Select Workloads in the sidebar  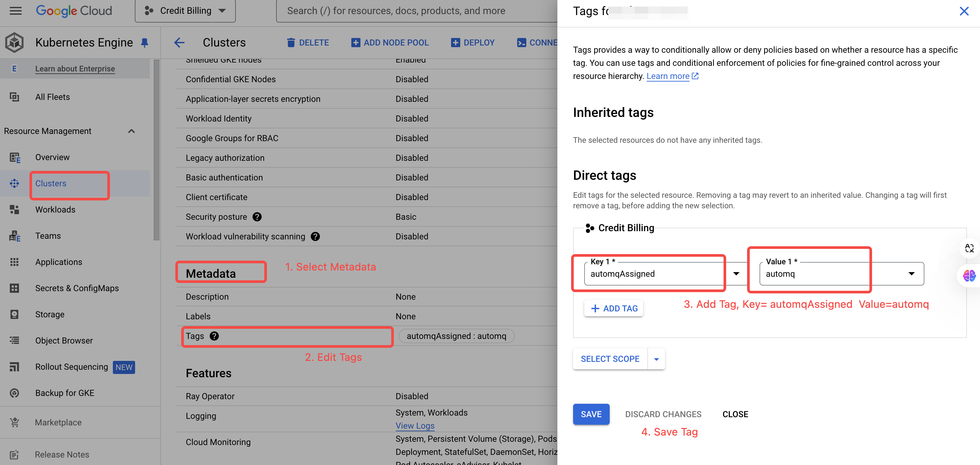tap(55, 210)
